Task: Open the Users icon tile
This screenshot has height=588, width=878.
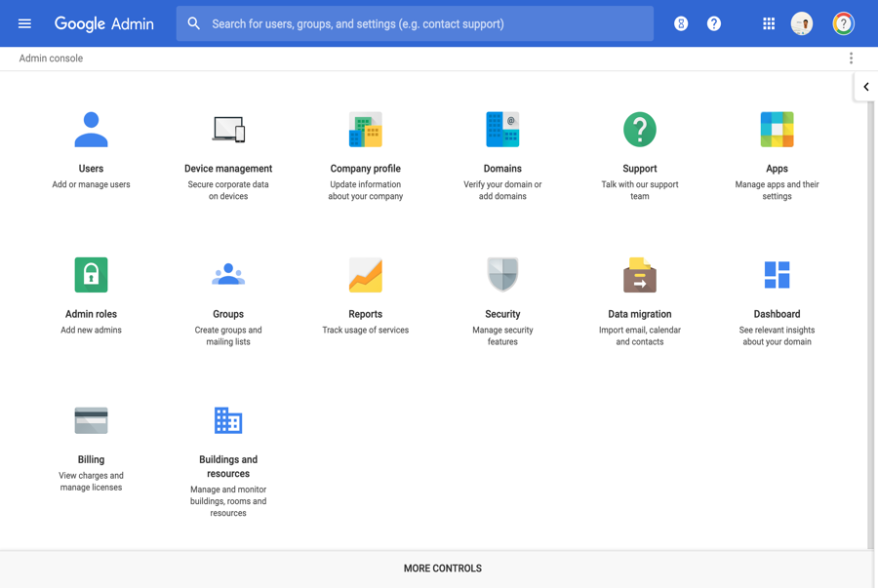Action: coord(91,130)
